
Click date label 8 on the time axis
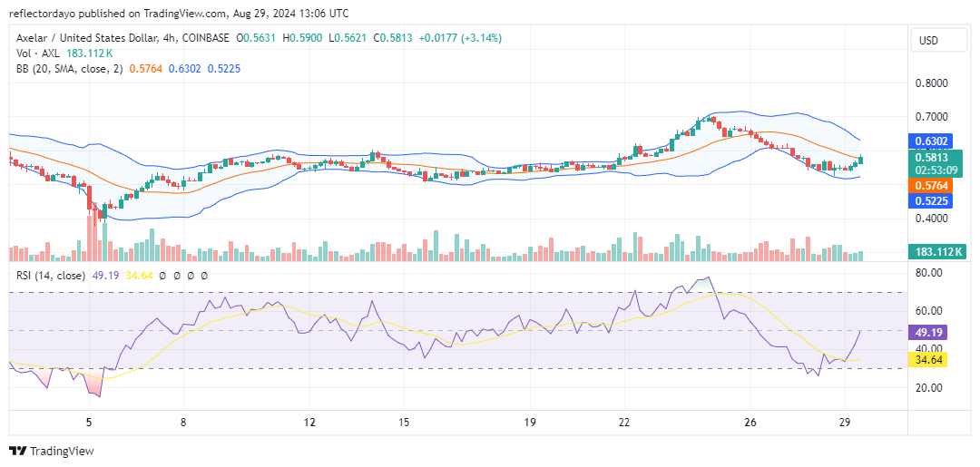tap(183, 422)
